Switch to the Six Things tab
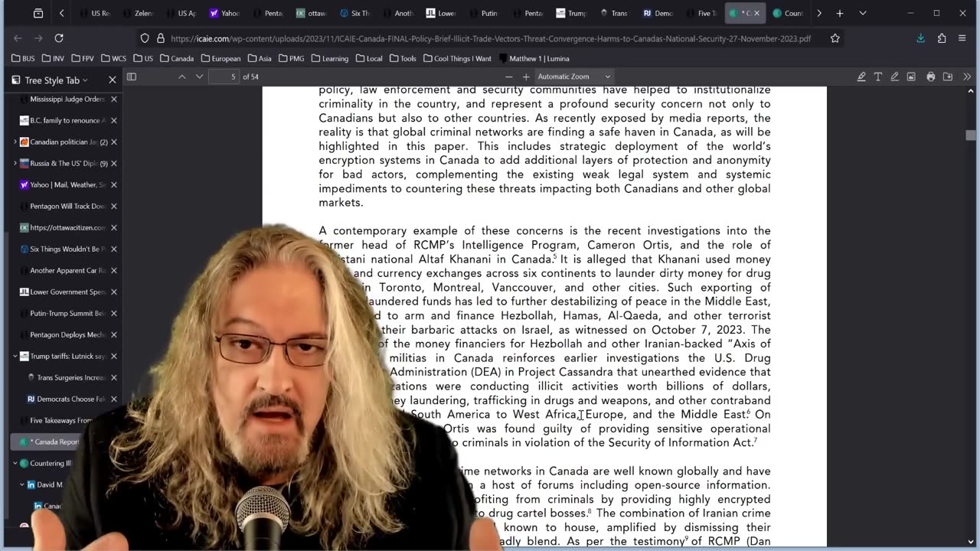Screen dimensions: 980x551 pyautogui.click(x=354, y=13)
